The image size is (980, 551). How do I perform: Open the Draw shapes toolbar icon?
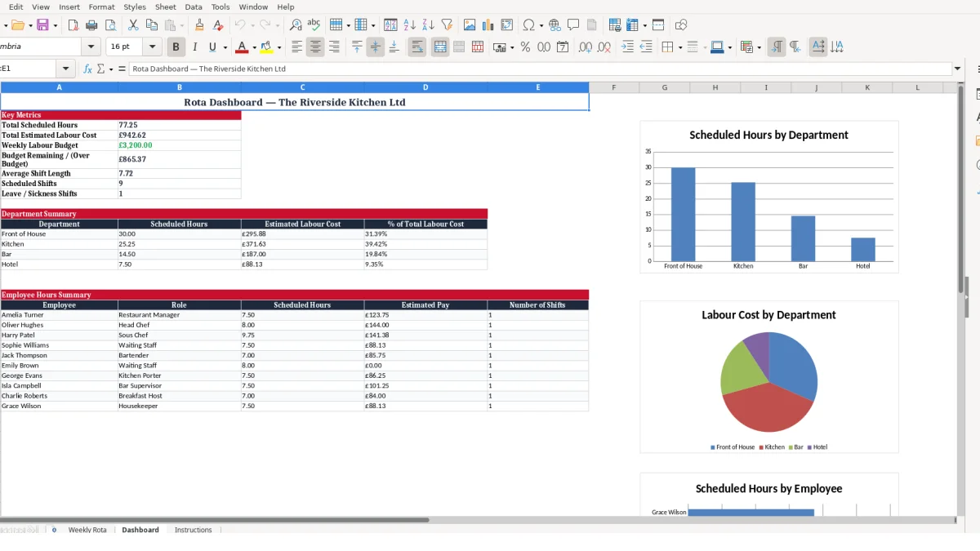point(681,25)
